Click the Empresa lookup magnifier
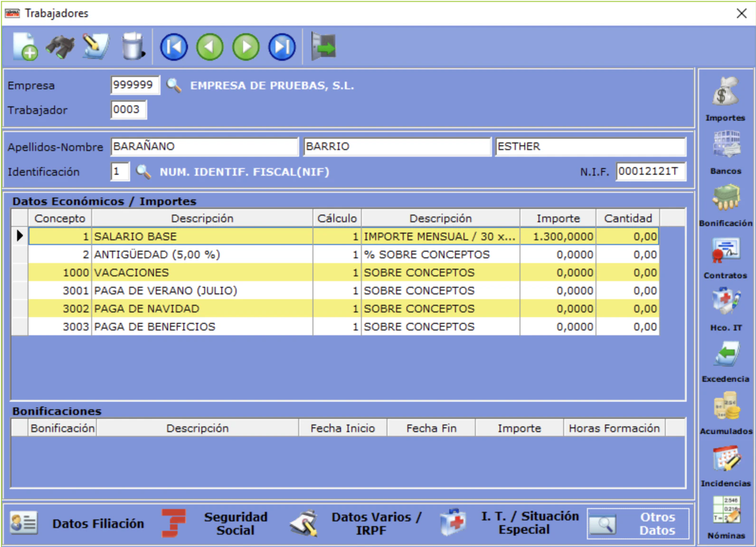 tap(174, 85)
